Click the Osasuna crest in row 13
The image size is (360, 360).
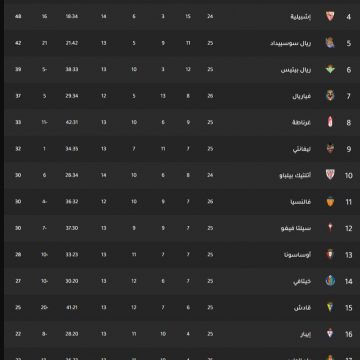[x=330, y=254]
